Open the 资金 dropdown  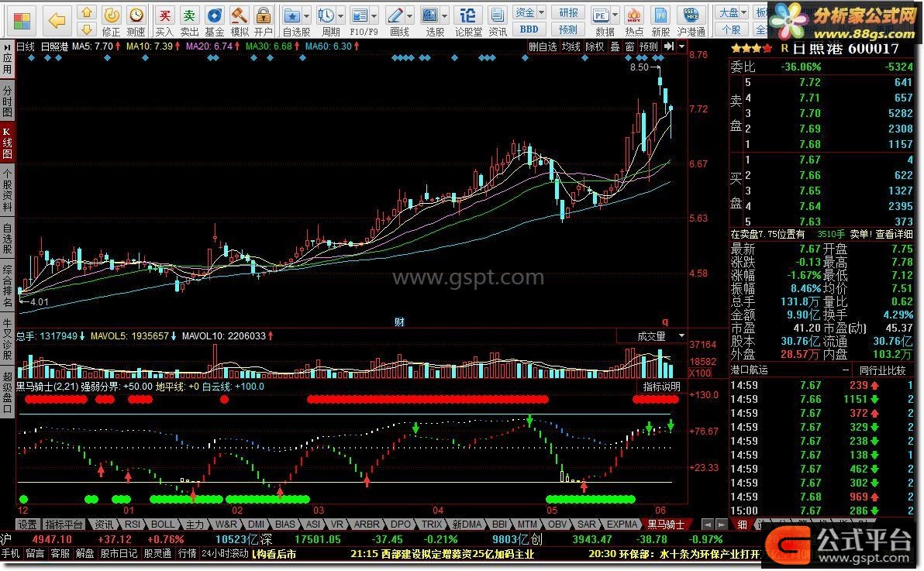pyautogui.click(x=529, y=12)
